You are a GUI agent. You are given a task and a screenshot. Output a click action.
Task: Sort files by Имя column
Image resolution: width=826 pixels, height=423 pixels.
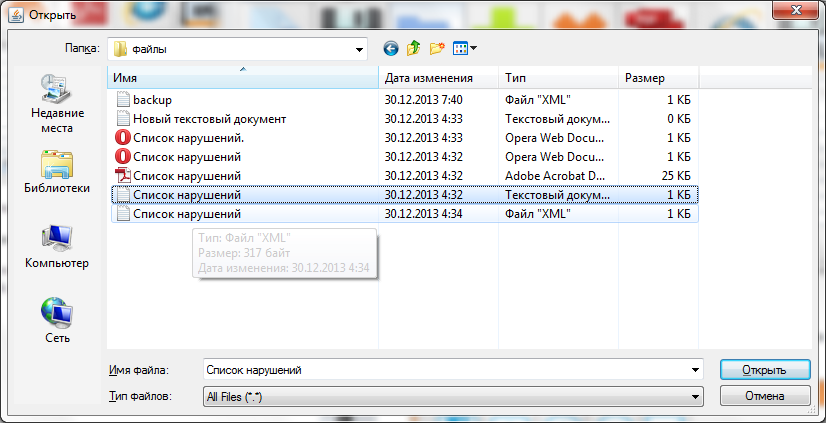point(243,78)
